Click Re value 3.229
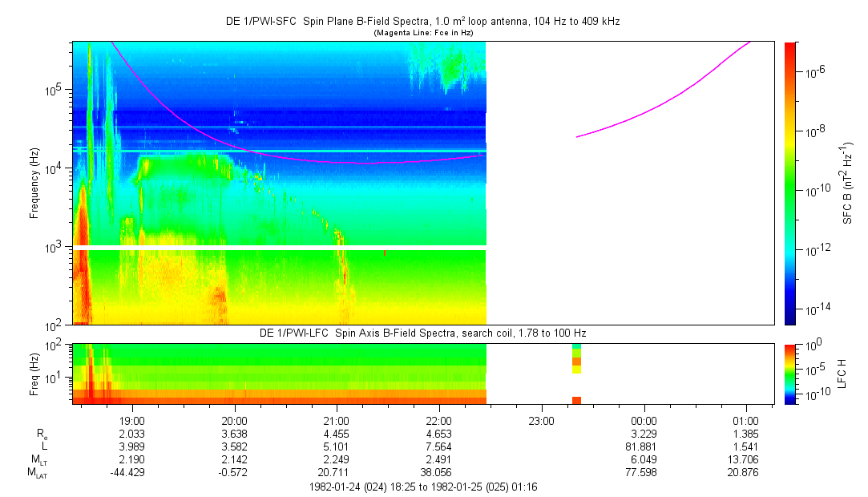The width and height of the screenshot is (868, 497). point(644,434)
